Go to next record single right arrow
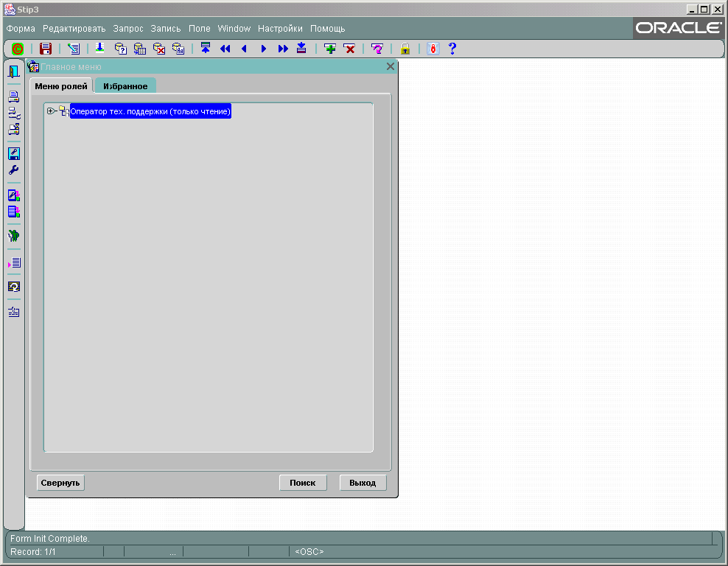The image size is (728, 566). 264,49
